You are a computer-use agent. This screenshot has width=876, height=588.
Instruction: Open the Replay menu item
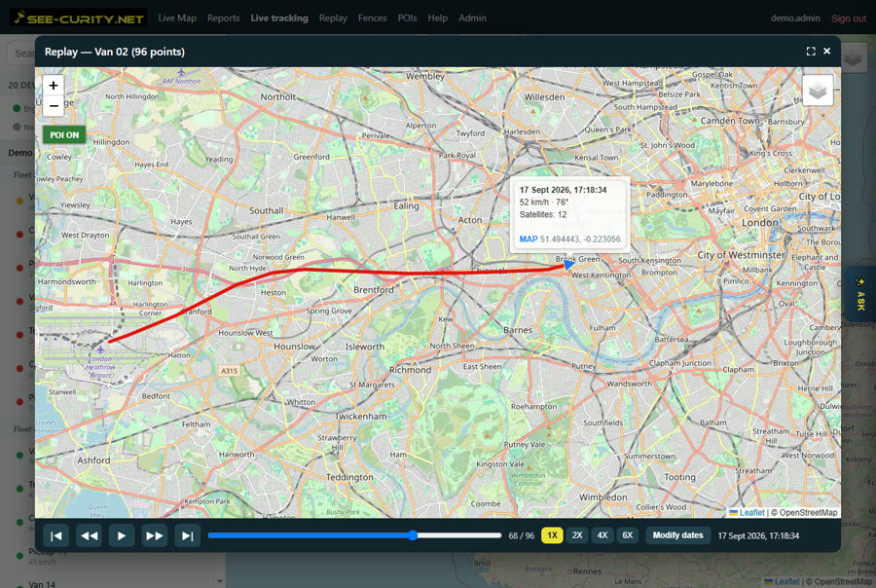tap(333, 18)
